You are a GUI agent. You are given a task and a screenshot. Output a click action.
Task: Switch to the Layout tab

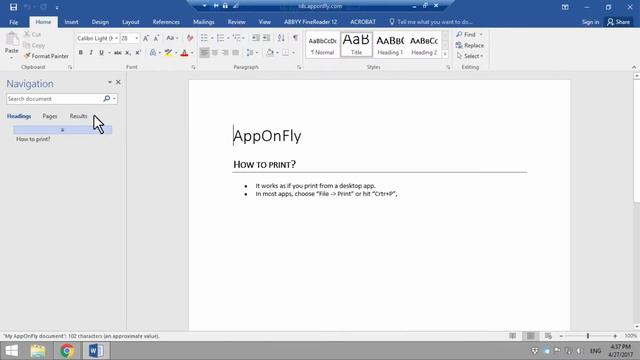coord(131,22)
